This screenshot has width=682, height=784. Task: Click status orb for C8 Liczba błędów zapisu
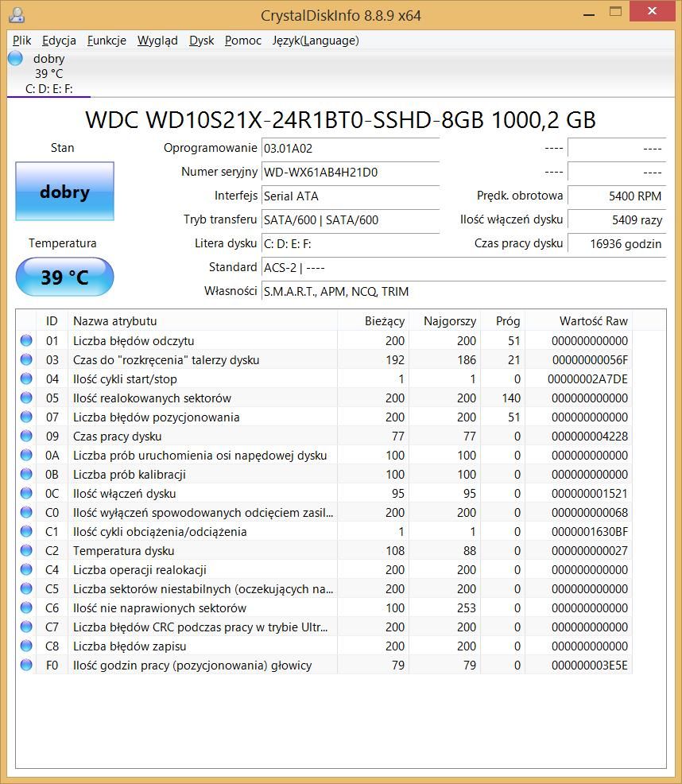click(x=26, y=646)
